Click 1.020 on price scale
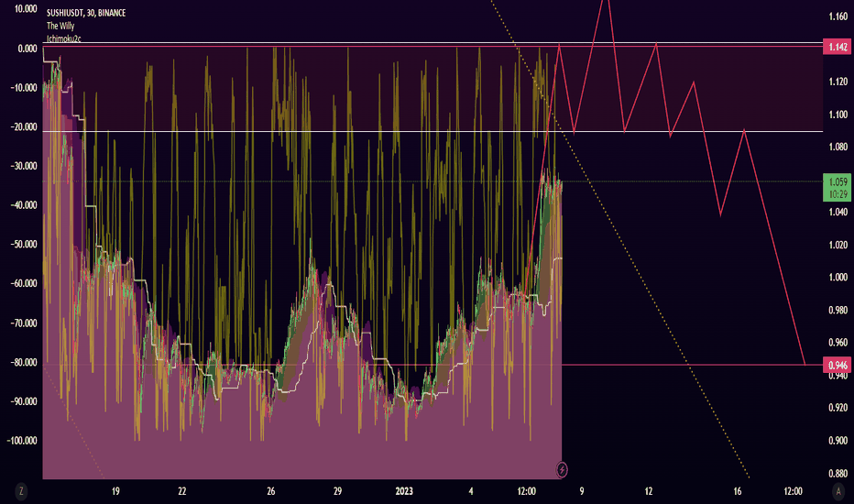The height and width of the screenshot is (504, 854). coord(838,245)
